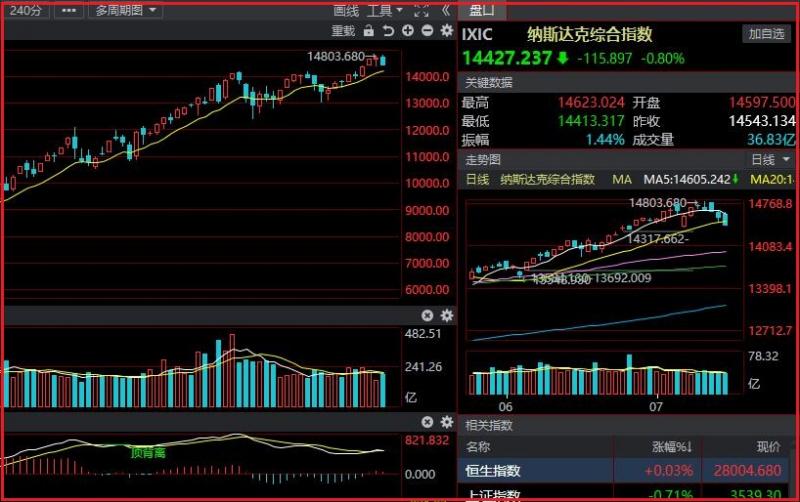Toggle the chart lock icon
Viewport: 800px width, 502px height.
pyautogui.click(x=368, y=31)
